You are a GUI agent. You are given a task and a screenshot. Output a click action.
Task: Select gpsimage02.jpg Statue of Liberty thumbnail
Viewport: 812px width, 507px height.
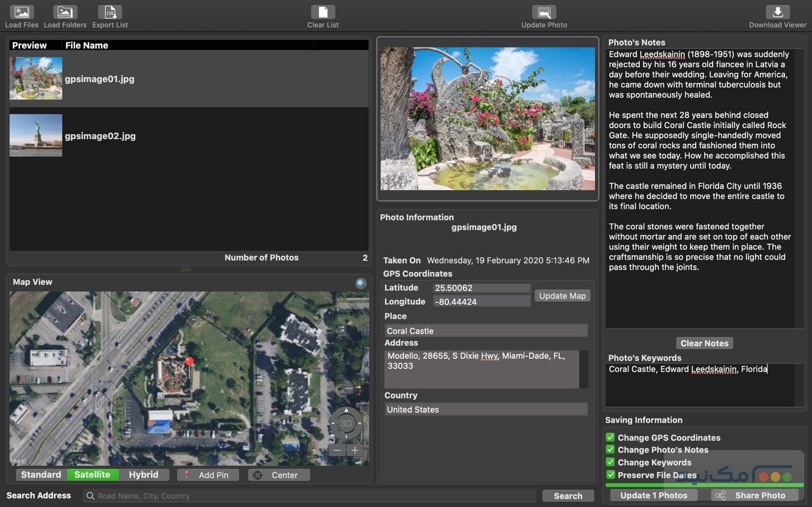point(36,136)
